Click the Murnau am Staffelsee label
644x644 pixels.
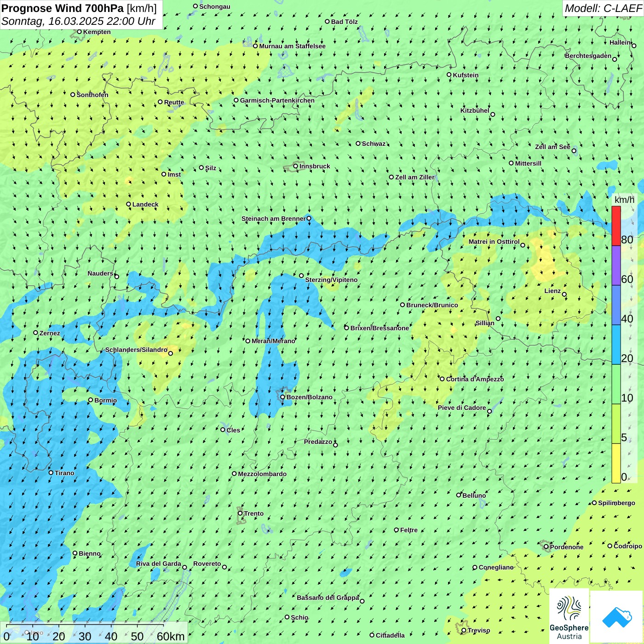coord(292,46)
